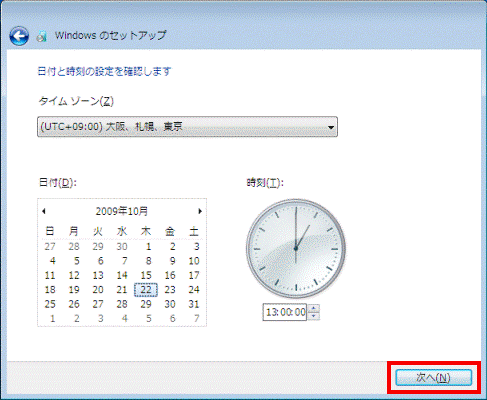Select day 23 in the calendar
The image size is (487, 400).
pyautogui.click(x=170, y=290)
